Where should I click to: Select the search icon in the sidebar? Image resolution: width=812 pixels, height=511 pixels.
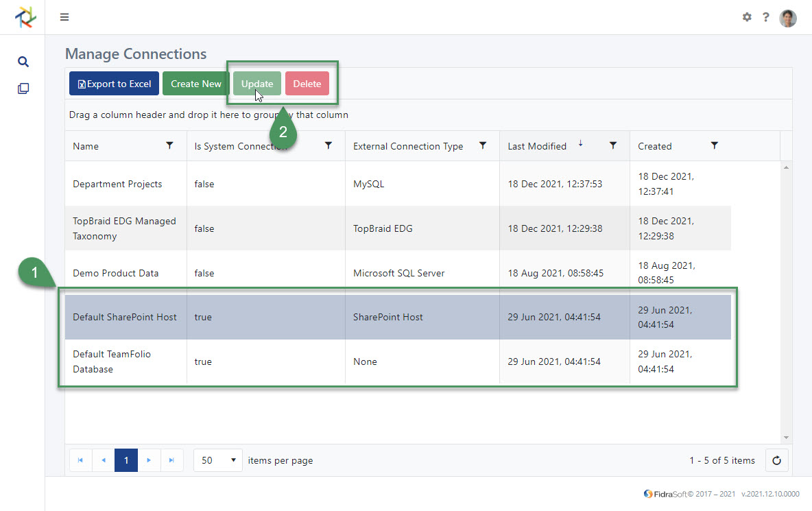[x=23, y=61]
